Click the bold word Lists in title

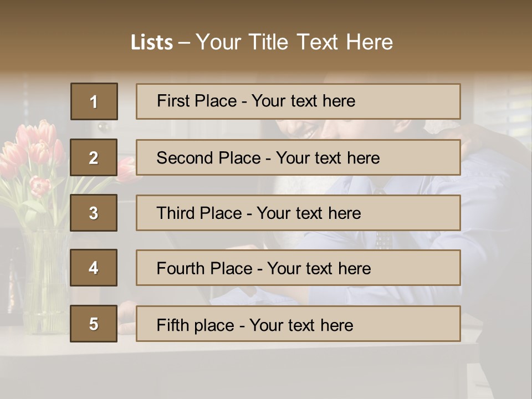152,43
